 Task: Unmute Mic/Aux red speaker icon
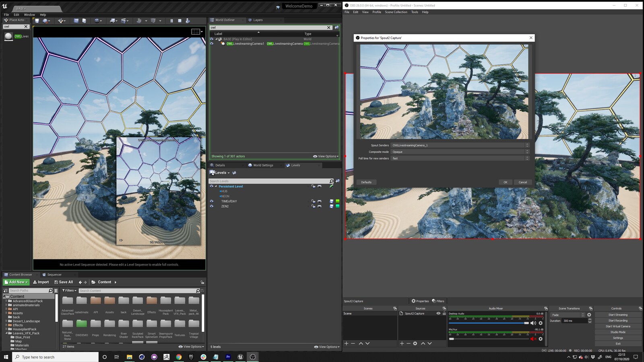[533, 339]
